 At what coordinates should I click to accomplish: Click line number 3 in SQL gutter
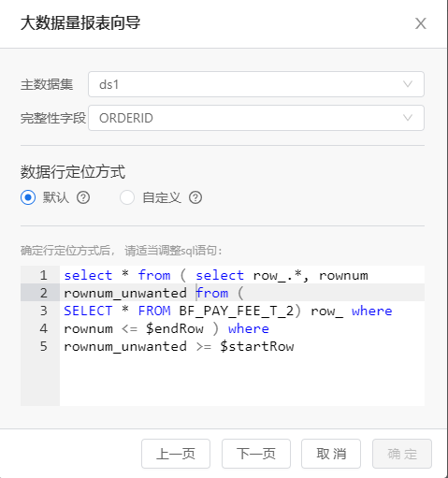pos(43,311)
